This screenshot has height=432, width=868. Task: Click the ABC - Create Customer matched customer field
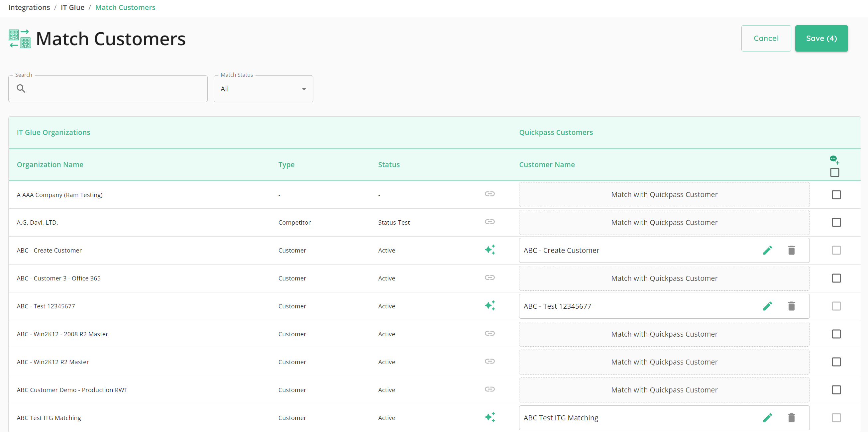664,250
